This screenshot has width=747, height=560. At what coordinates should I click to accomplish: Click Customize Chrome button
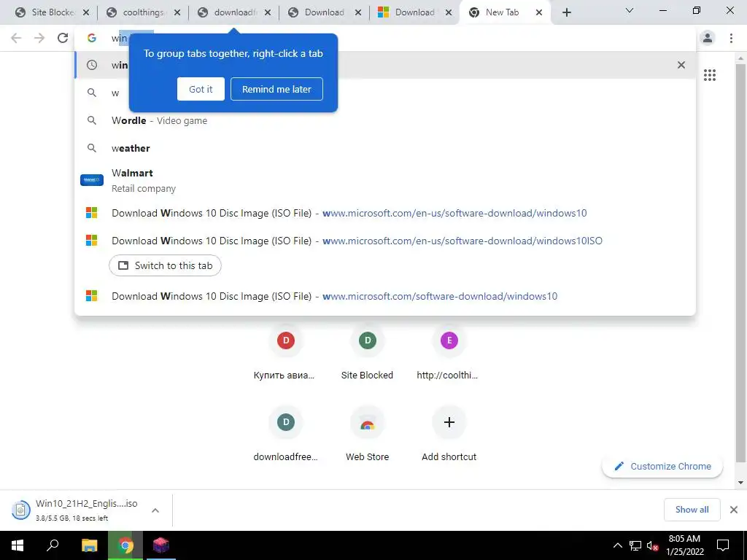(662, 466)
